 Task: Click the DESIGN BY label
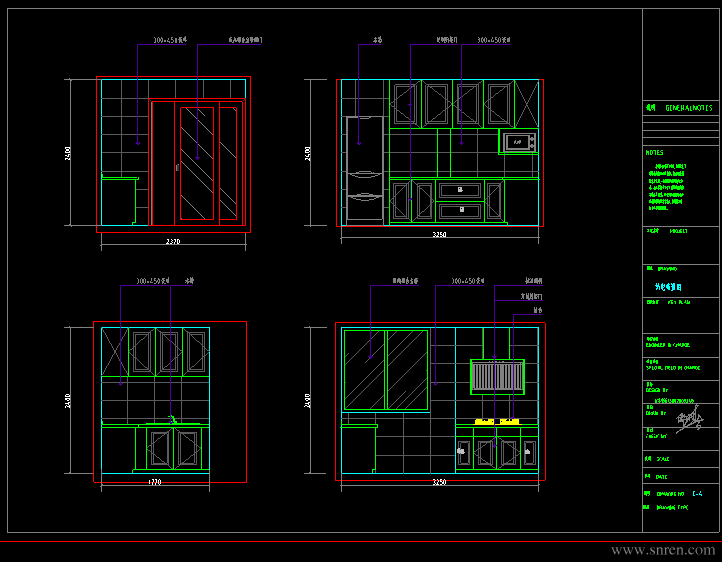pos(657,390)
